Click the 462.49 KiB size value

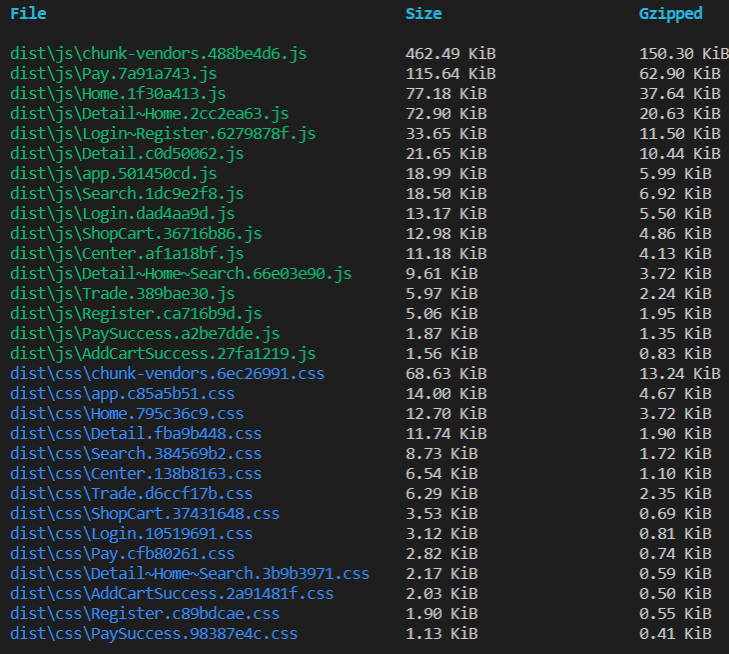[451, 53]
